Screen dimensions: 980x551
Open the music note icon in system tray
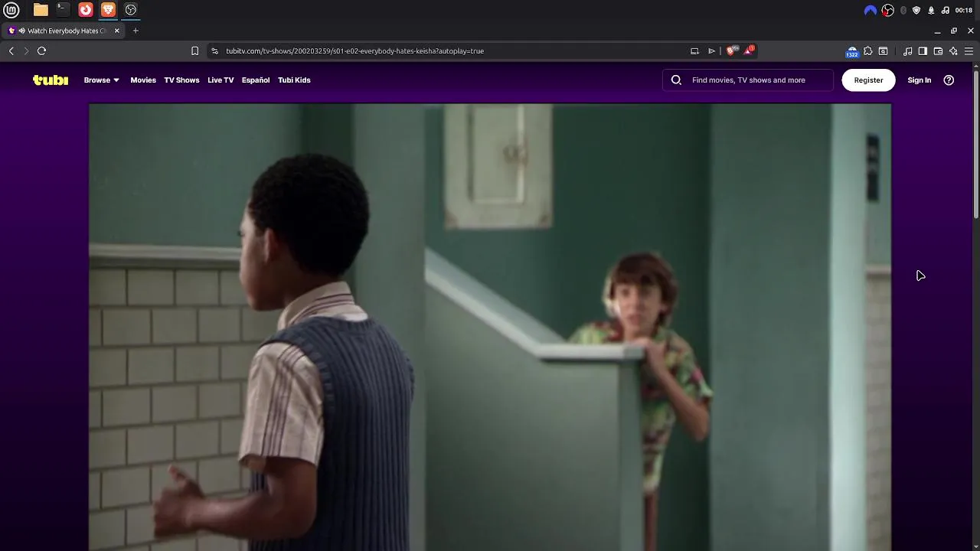[946, 10]
